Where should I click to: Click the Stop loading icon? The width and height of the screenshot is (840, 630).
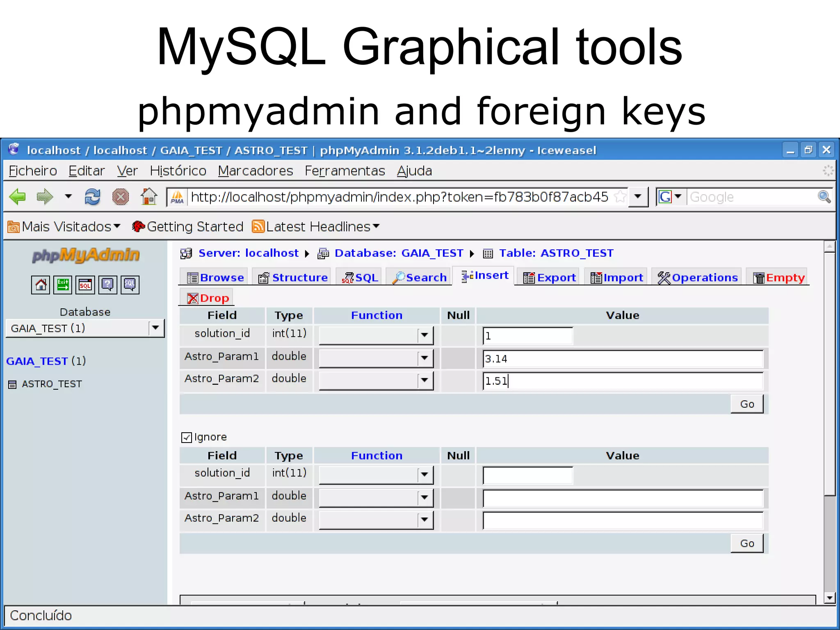click(121, 197)
